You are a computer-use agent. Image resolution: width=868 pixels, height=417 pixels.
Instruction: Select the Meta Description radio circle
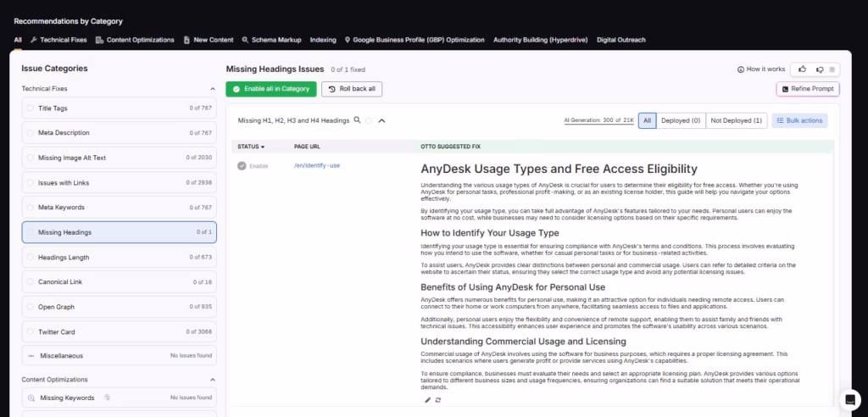(31, 133)
